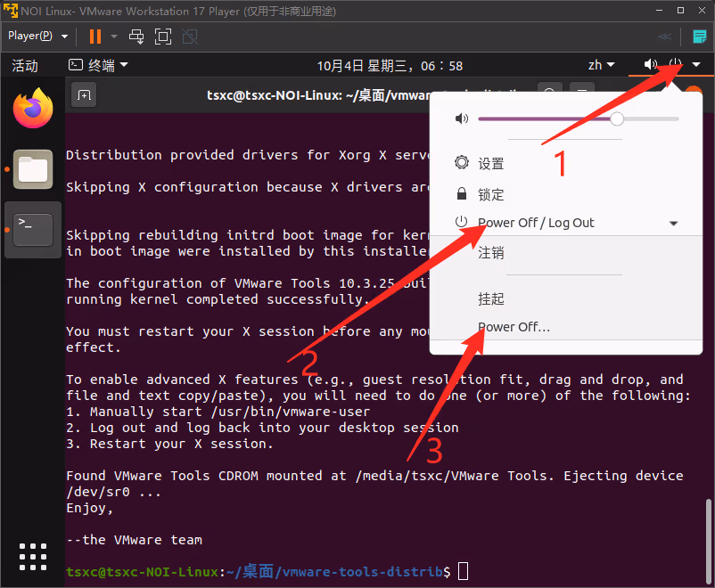Viewport: 715px width, 588px height.
Task: Show the applications grid
Action: (33, 555)
